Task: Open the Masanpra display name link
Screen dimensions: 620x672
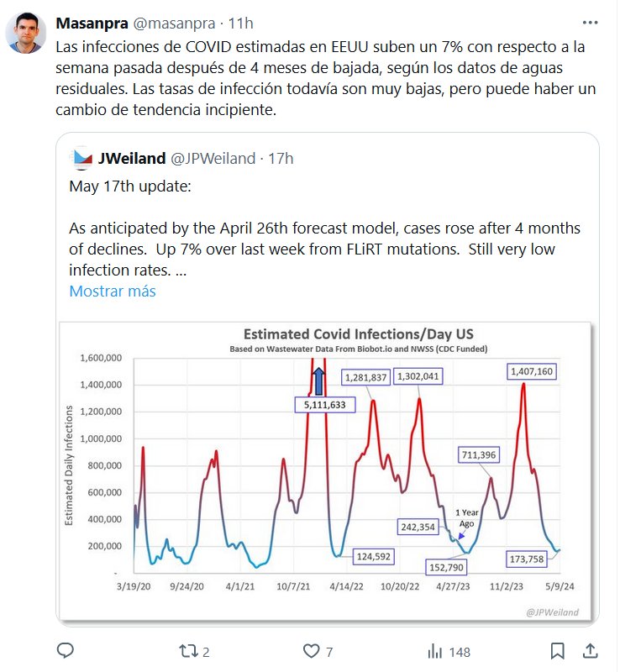Action: 92,20
